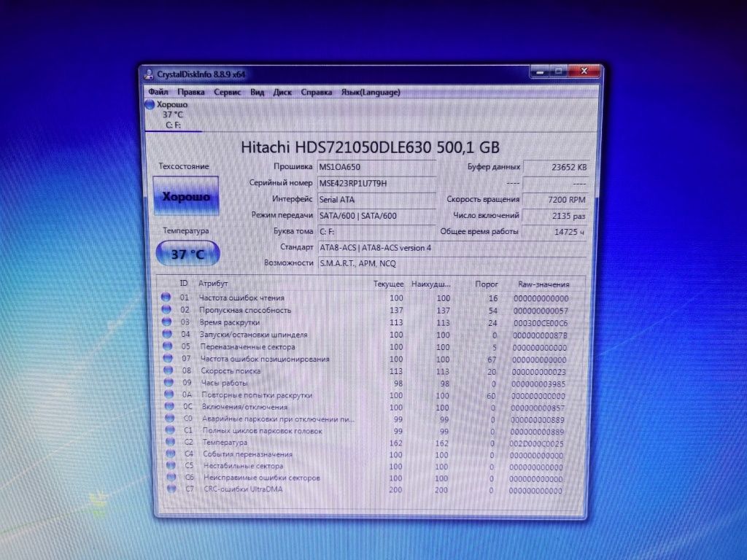Click status icon for attribute C7
Screen dimensions: 747x560
172,489
